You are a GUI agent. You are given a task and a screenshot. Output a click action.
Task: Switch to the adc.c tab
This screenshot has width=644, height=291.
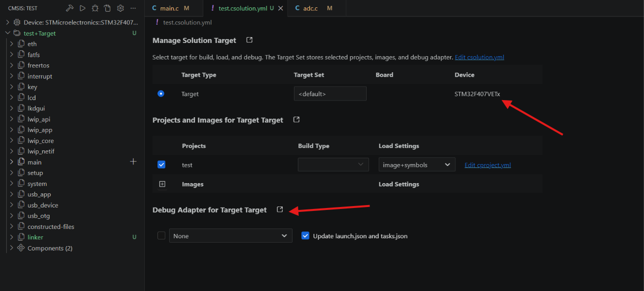click(x=316, y=8)
